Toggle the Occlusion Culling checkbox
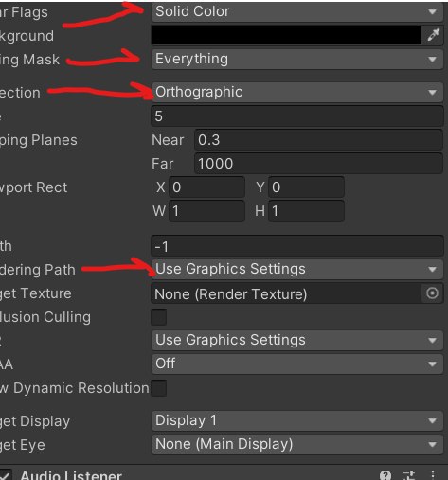The width and height of the screenshot is (448, 480). click(x=159, y=317)
